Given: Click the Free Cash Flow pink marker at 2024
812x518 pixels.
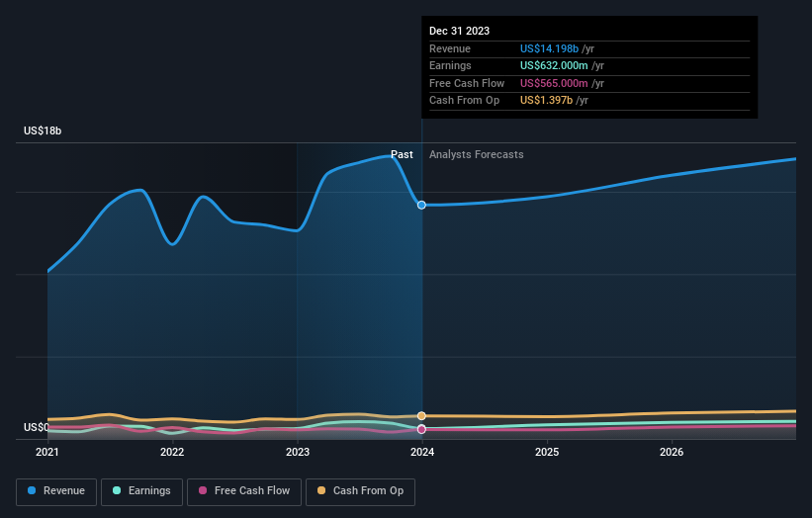Looking at the screenshot, I should point(421,429).
